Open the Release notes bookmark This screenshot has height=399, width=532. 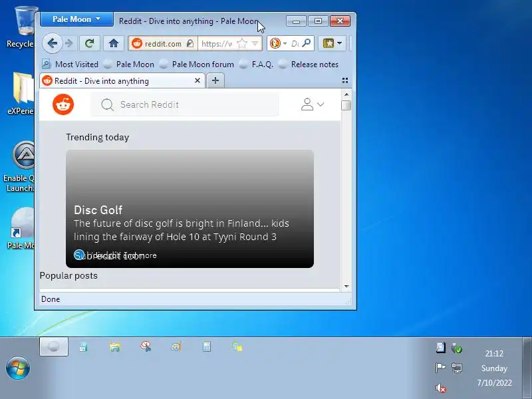(x=309, y=64)
